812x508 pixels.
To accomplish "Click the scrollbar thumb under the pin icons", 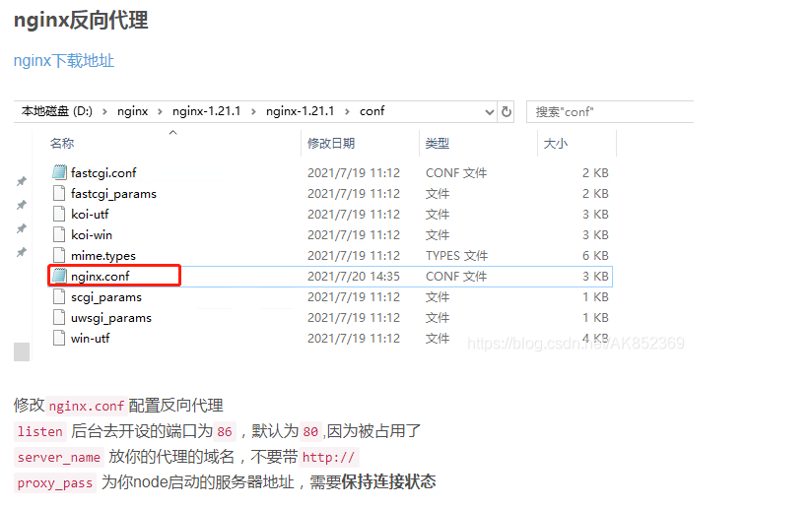I will 22,351.
